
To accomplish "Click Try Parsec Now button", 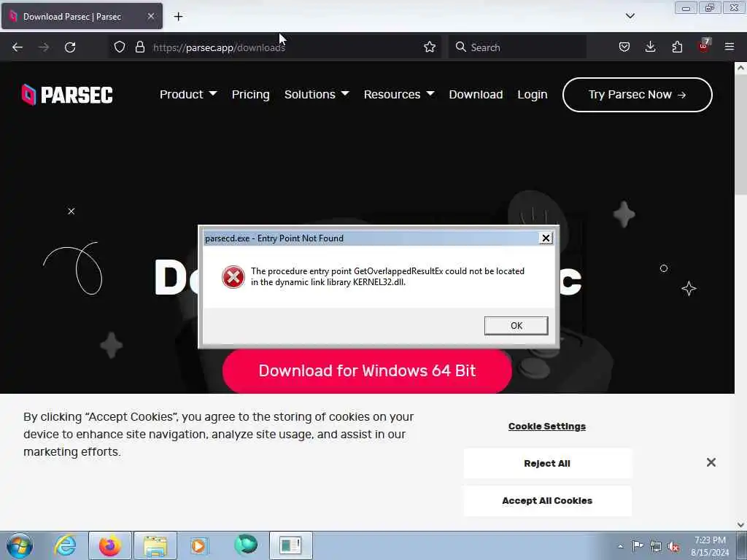I will [x=638, y=95].
